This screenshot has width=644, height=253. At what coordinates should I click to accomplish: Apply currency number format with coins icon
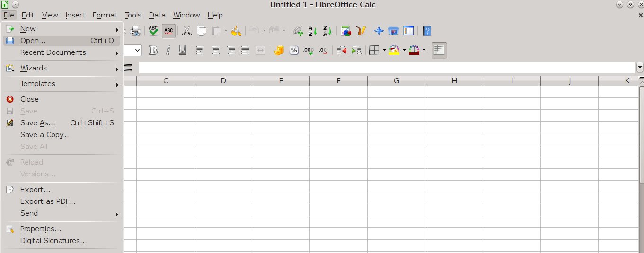[x=279, y=50]
